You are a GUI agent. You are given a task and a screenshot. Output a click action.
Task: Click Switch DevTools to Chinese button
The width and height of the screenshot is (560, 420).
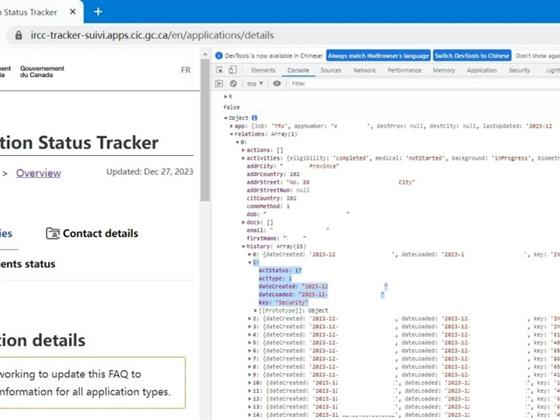(472, 56)
